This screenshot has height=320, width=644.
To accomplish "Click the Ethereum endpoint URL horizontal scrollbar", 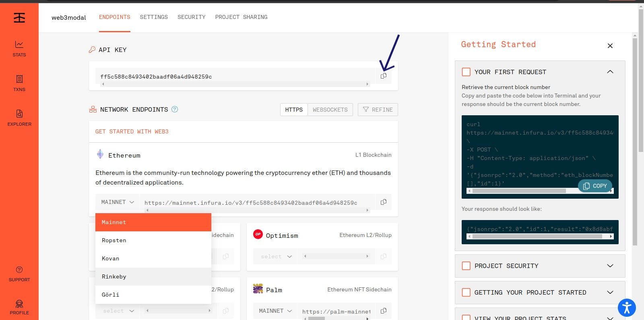I will pyautogui.click(x=258, y=210).
